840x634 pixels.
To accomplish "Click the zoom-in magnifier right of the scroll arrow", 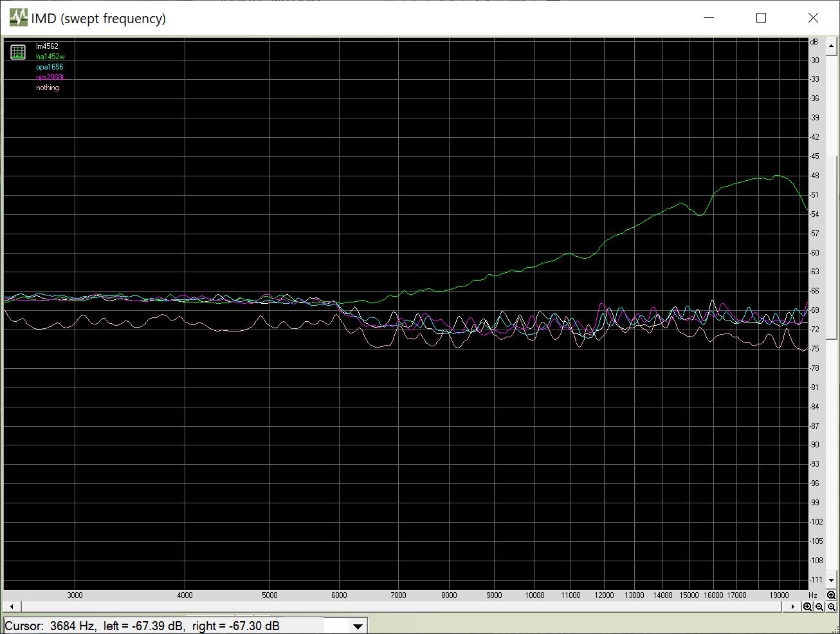I will [x=807, y=606].
